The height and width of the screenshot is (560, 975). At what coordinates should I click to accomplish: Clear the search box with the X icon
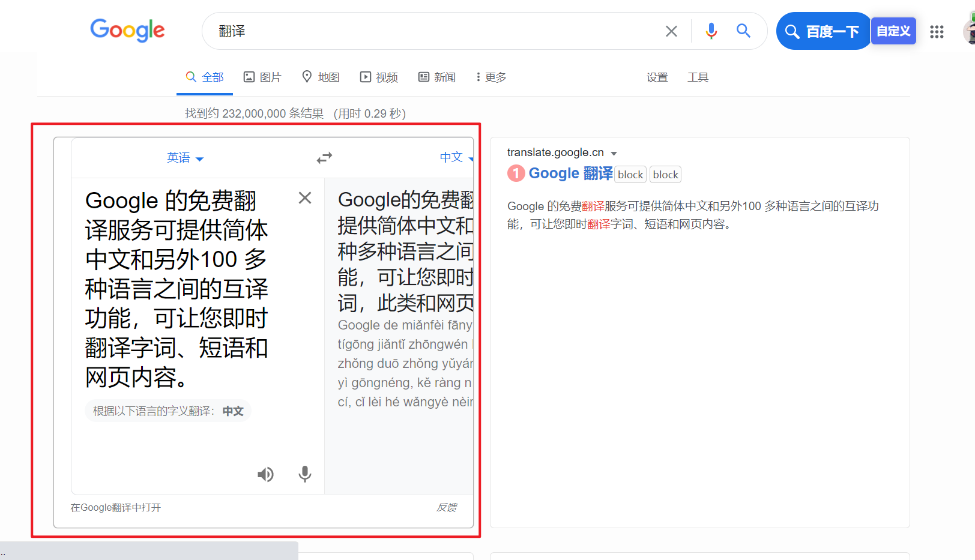click(671, 31)
